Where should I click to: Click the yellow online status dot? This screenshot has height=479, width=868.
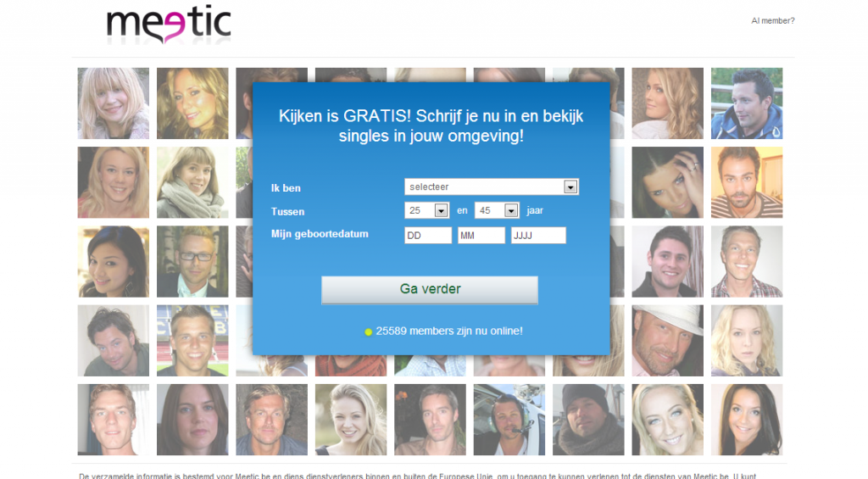click(x=368, y=331)
